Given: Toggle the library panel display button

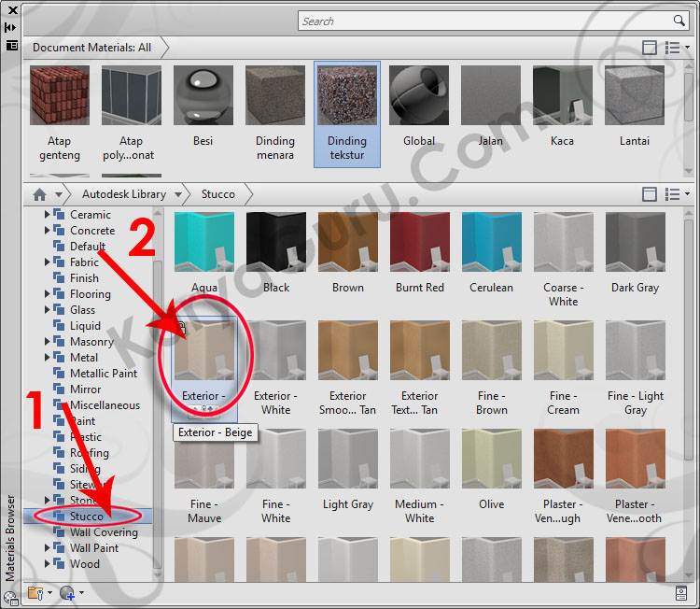Looking at the screenshot, I should [x=650, y=194].
